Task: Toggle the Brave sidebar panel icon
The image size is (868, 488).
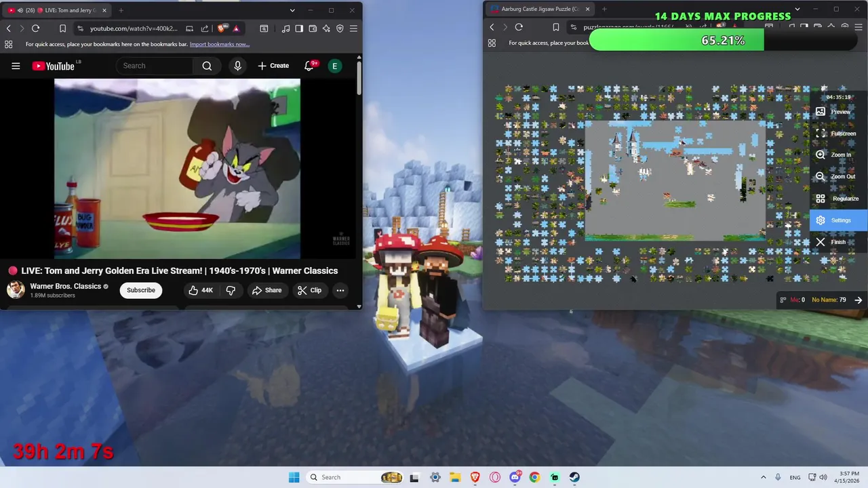Action: [299, 28]
